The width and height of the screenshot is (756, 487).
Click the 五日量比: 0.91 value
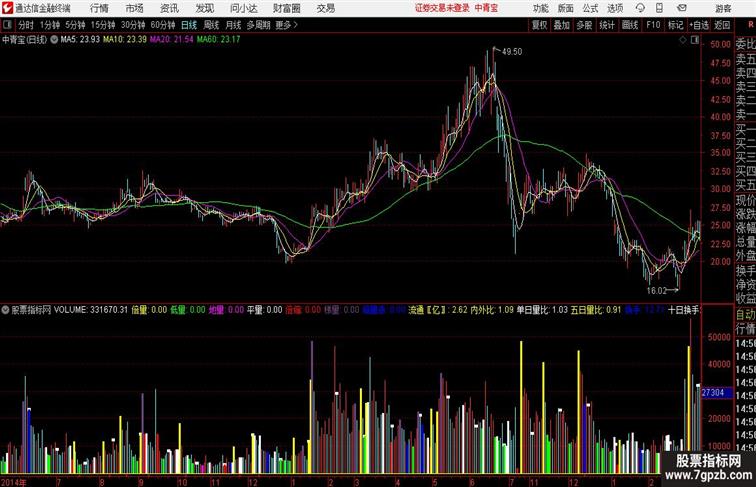(x=596, y=310)
